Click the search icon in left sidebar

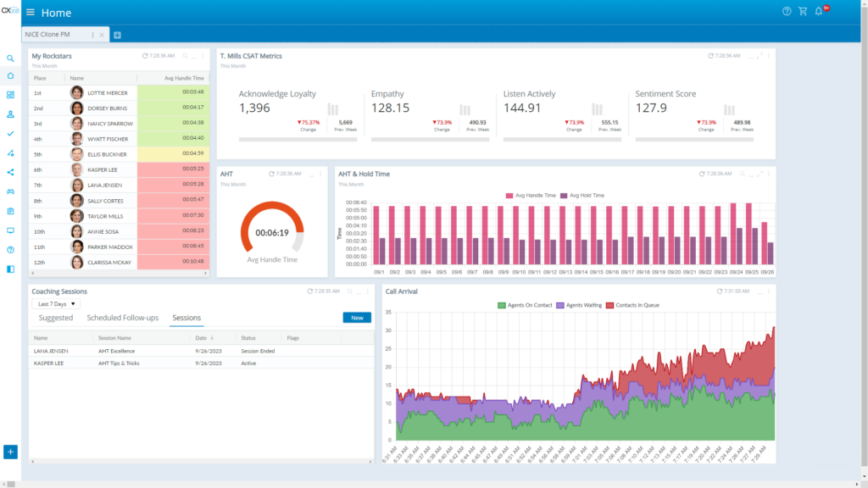pyautogui.click(x=10, y=58)
